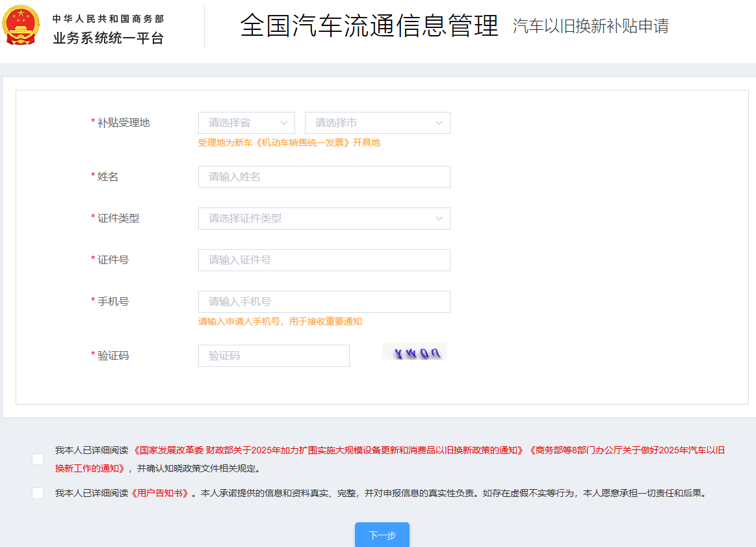This screenshot has width=756, height=547.
Task: Open the 商务部等8部门办公厅 notice link
Action: (x=626, y=450)
